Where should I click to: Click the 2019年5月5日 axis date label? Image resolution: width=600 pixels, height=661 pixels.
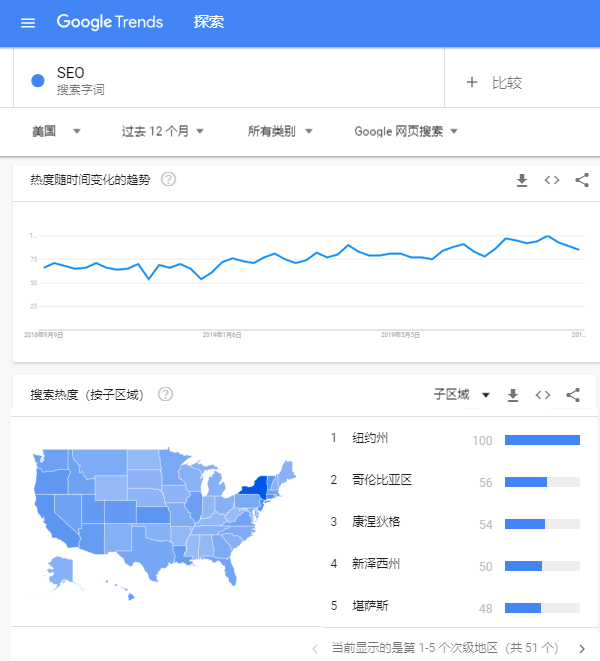tap(400, 335)
